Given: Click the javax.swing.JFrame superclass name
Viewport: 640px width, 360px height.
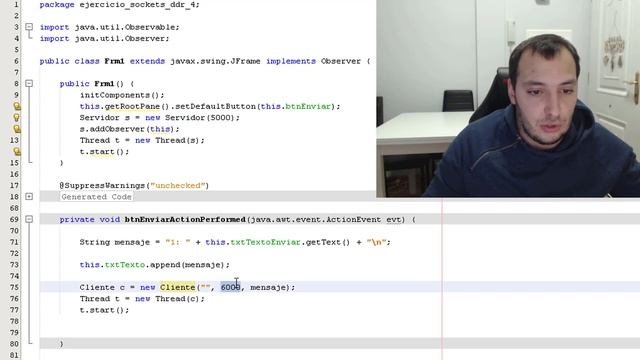Looking at the screenshot, I should coord(215,61).
